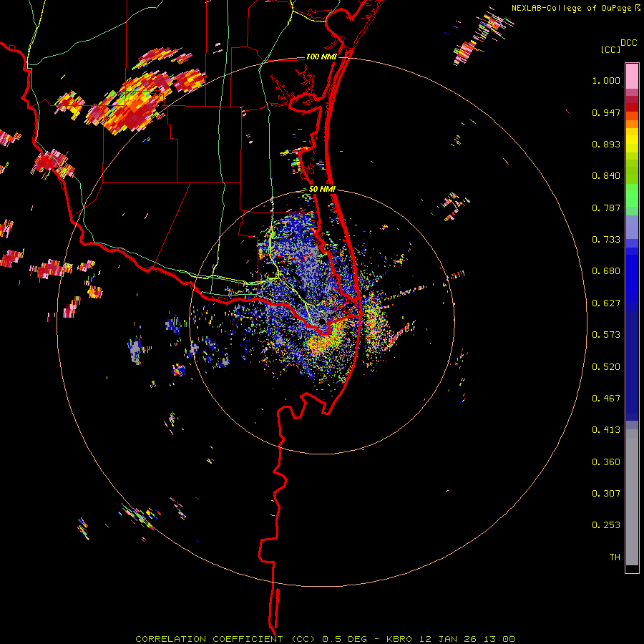Click the 0.520 scale value
This screenshot has width=644, height=644.
point(606,367)
